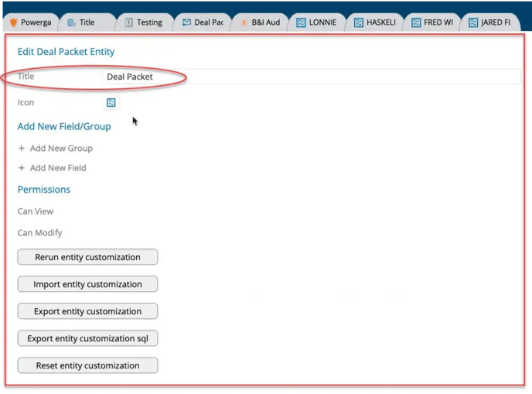Click the Title field containing Deal Packet
The height and width of the screenshot is (394, 532).
pyautogui.click(x=309, y=77)
